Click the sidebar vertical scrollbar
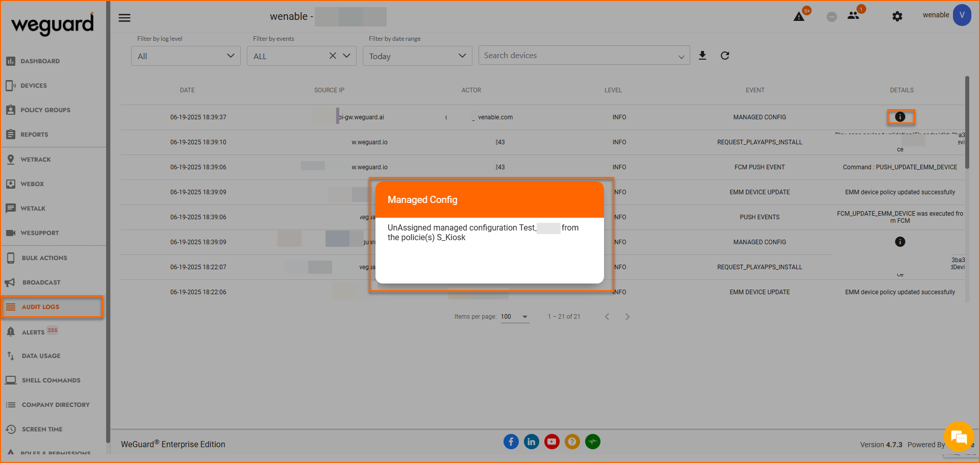Image resolution: width=980 pixels, height=463 pixels. [108, 222]
